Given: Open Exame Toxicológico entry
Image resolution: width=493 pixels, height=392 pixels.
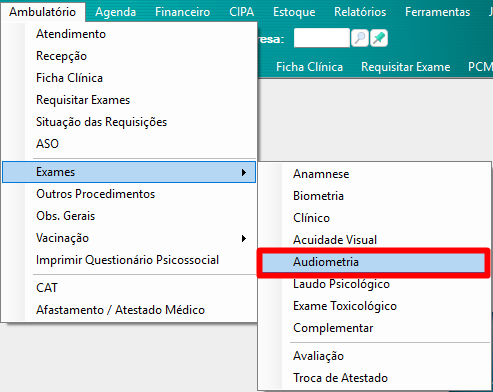Looking at the screenshot, I should [x=345, y=306].
